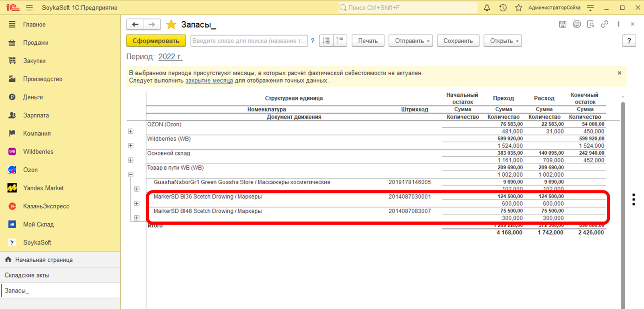
Task: Click the copy link icon
Action: 605,24
